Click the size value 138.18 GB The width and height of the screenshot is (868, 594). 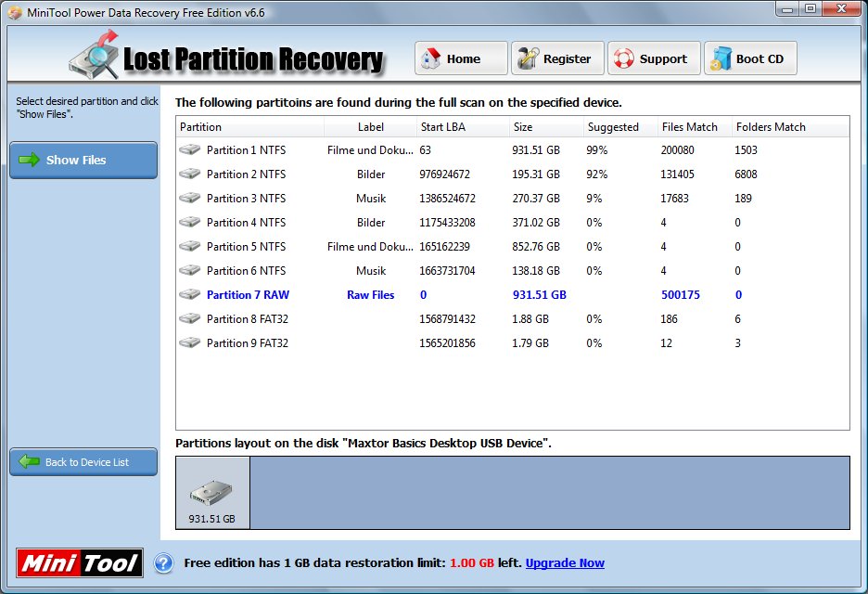pyautogui.click(x=536, y=270)
